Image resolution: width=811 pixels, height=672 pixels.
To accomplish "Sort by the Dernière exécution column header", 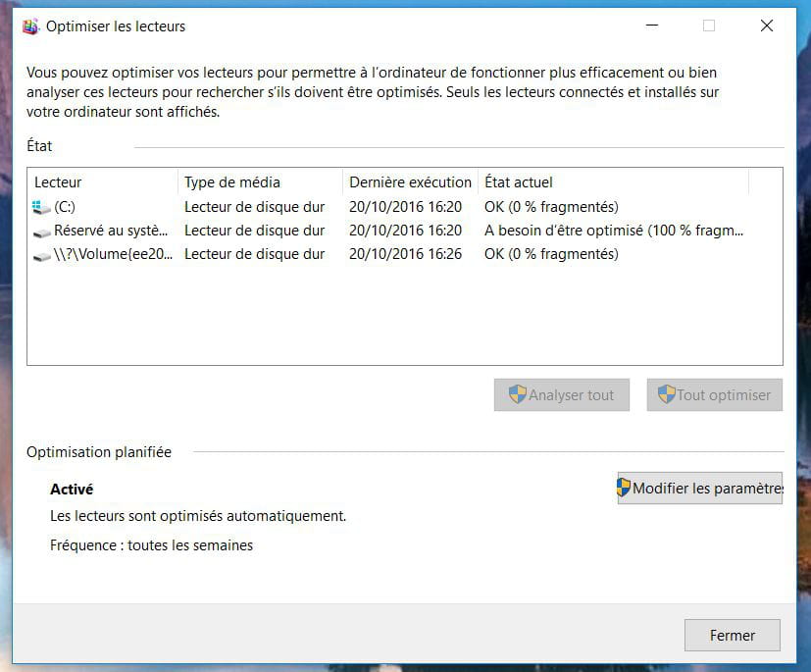I will (x=410, y=182).
